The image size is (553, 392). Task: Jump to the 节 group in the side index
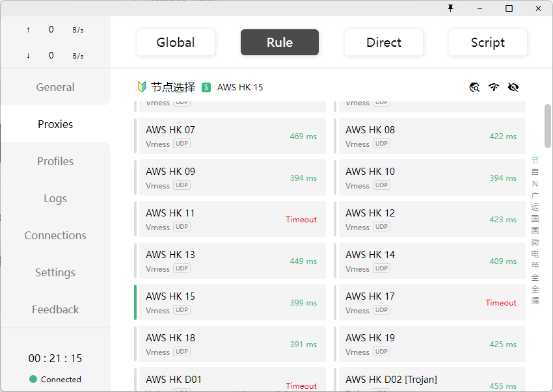coord(535,161)
